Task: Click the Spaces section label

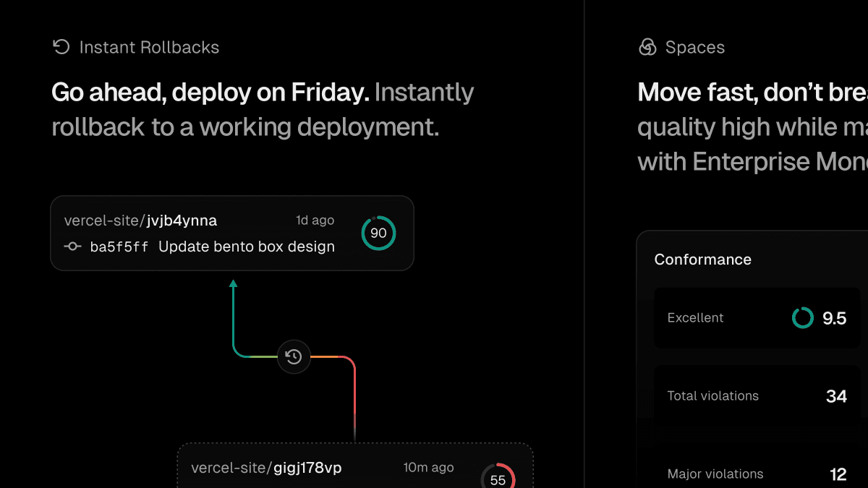Action: [694, 48]
